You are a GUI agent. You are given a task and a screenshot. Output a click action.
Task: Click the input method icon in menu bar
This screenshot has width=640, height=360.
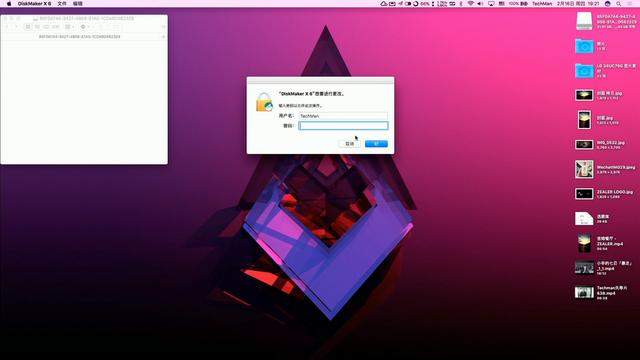pyautogui.click(x=501, y=3)
